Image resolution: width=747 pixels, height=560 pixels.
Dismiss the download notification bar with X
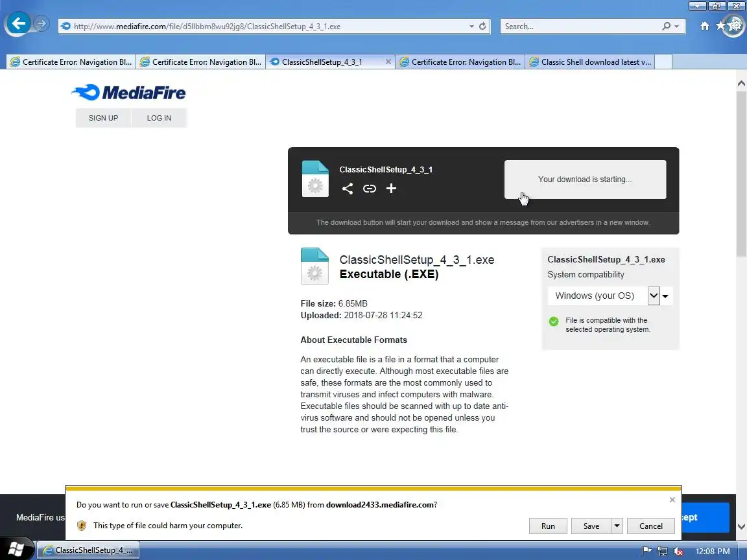point(672,500)
